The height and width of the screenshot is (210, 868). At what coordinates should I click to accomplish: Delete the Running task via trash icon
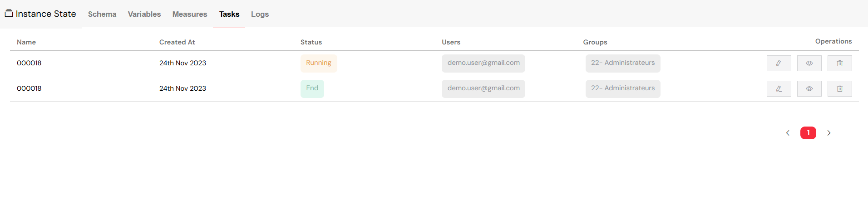(839, 63)
